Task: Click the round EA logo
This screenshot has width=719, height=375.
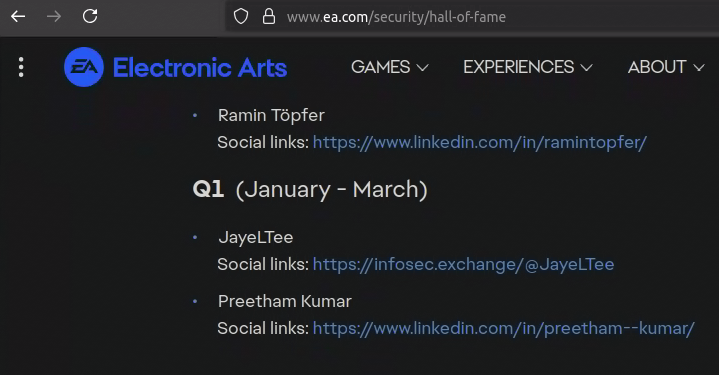Action: pyautogui.click(x=84, y=67)
